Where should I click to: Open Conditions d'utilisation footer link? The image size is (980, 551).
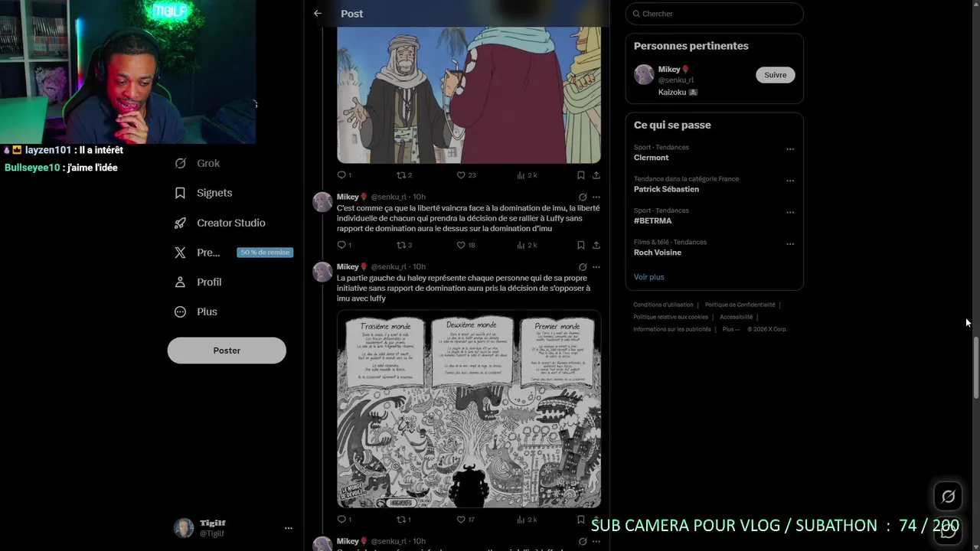point(663,305)
